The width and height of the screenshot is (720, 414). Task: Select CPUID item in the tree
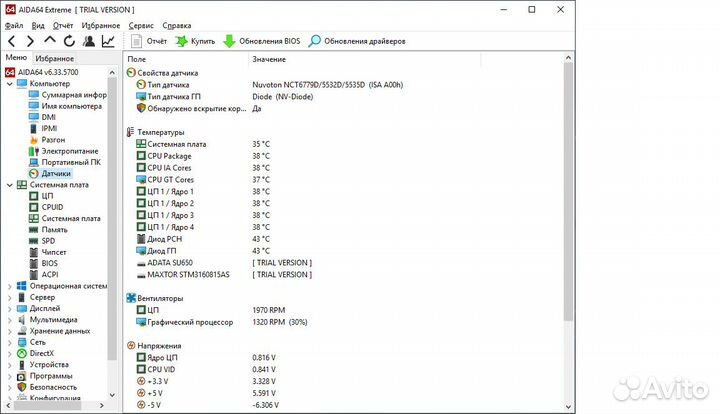click(52, 207)
